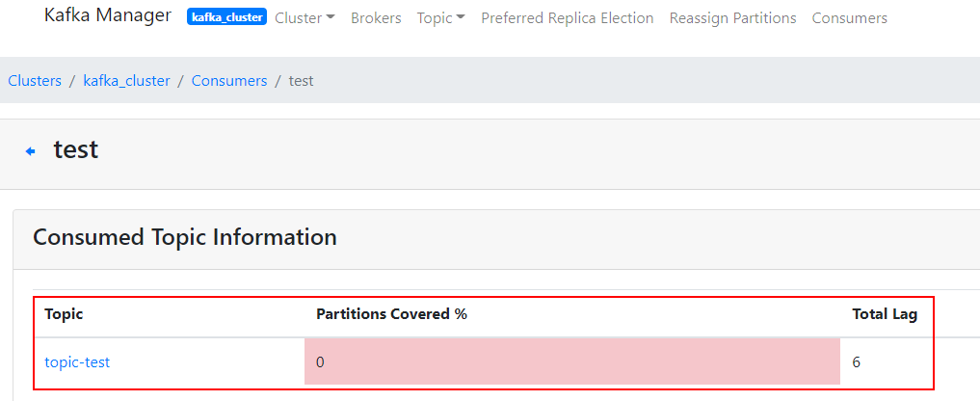Image resolution: width=980 pixels, height=401 pixels.
Task: Click the blue kafka_cluster badge in navbar
Action: point(226,18)
